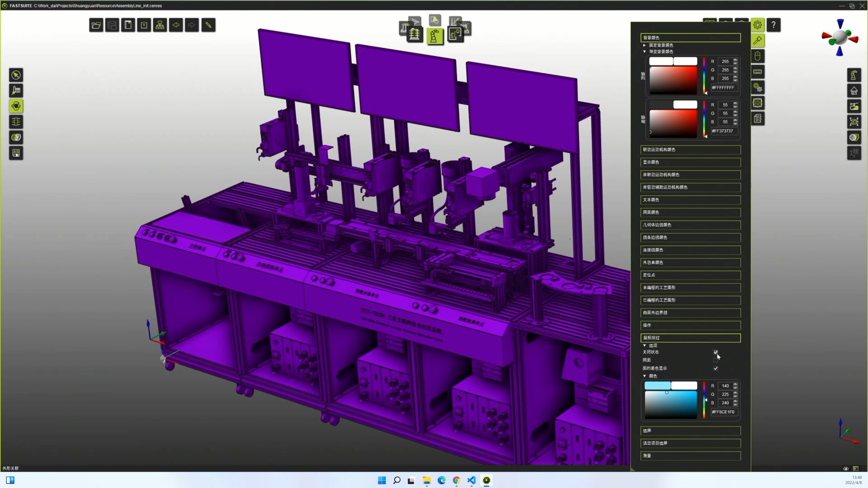This screenshot has width=868, height=488.
Task: Click the 选择 section header
Action: point(690,431)
